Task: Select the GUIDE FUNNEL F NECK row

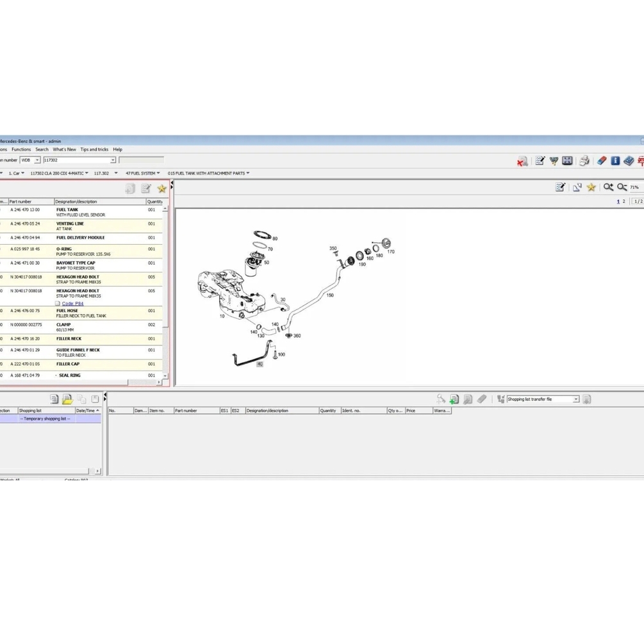Action: pos(81,352)
